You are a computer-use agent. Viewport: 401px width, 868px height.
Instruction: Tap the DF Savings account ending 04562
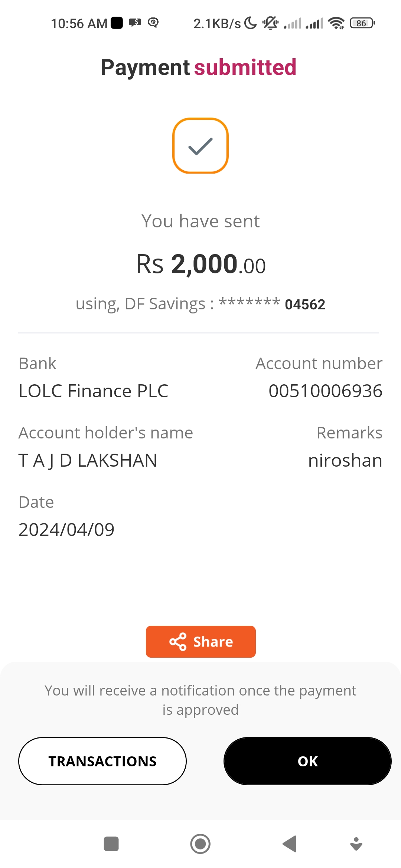(x=200, y=304)
